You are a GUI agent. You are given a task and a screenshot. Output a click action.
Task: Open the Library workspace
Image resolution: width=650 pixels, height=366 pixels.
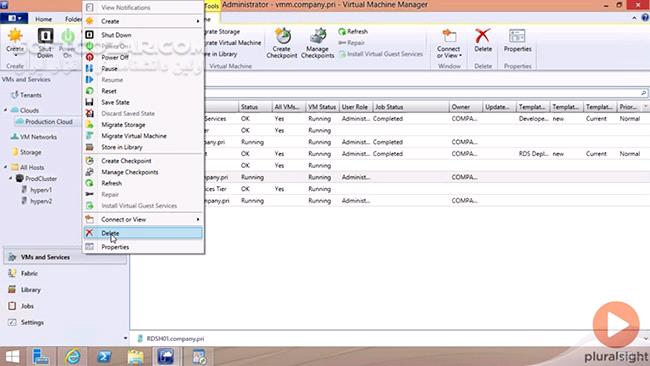click(65, 290)
